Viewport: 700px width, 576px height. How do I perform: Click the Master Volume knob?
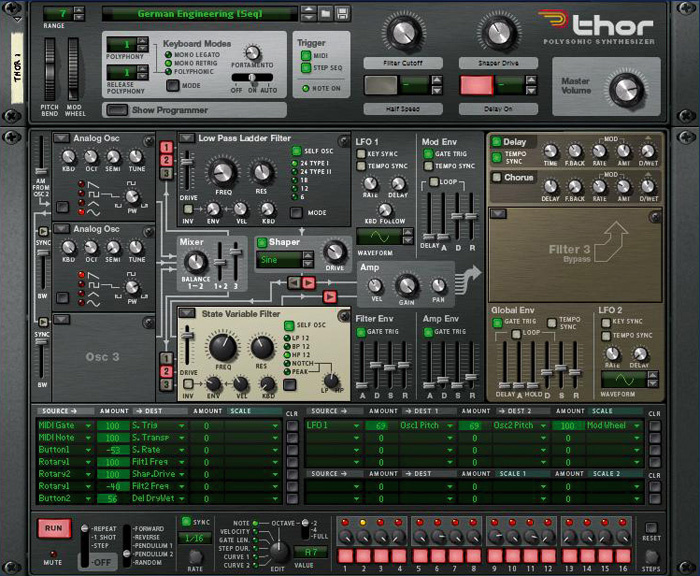click(x=627, y=89)
